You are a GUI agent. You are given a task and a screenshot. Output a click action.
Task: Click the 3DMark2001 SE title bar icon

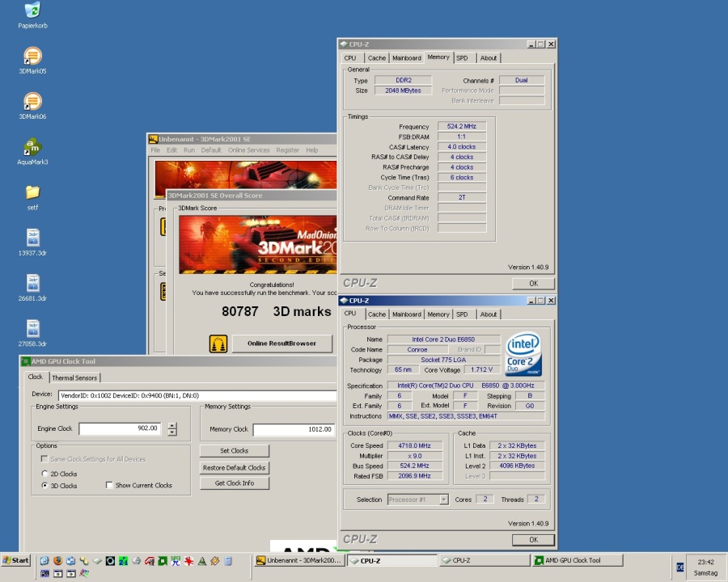point(153,139)
